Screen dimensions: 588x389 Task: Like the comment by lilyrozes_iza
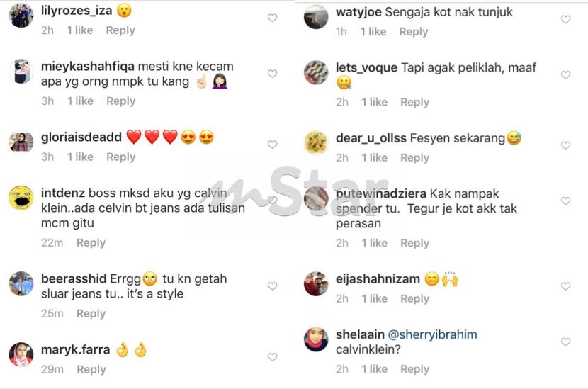272,18
